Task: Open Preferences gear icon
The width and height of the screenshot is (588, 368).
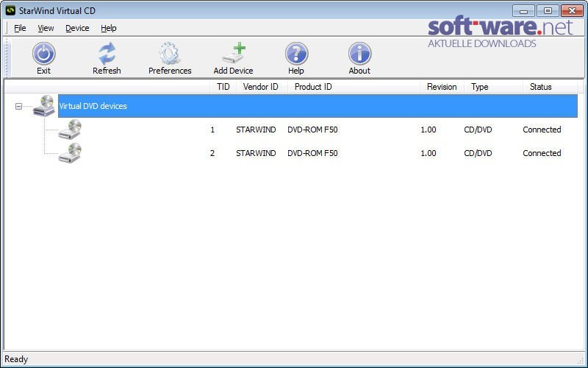Action: coord(170,53)
